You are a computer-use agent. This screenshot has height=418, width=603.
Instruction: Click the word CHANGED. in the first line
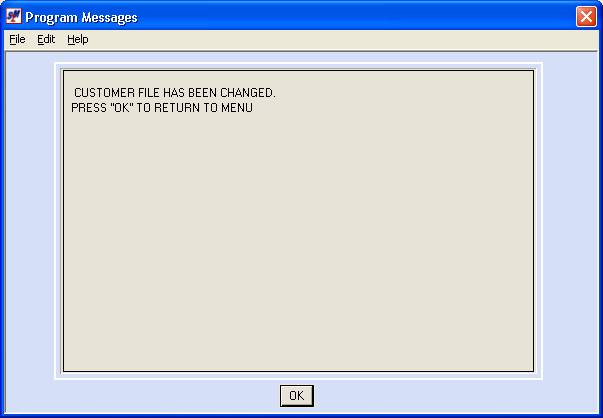pos(248,93)
